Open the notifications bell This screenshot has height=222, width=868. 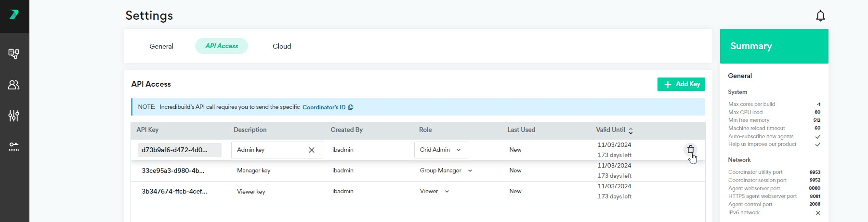[820, 16]
